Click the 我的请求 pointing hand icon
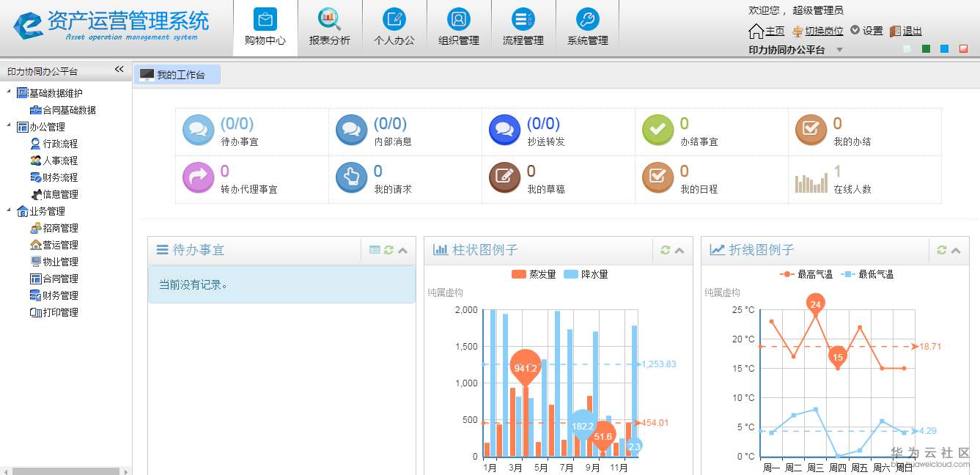Viewport: 980px width, 475px height. [352, 178]
